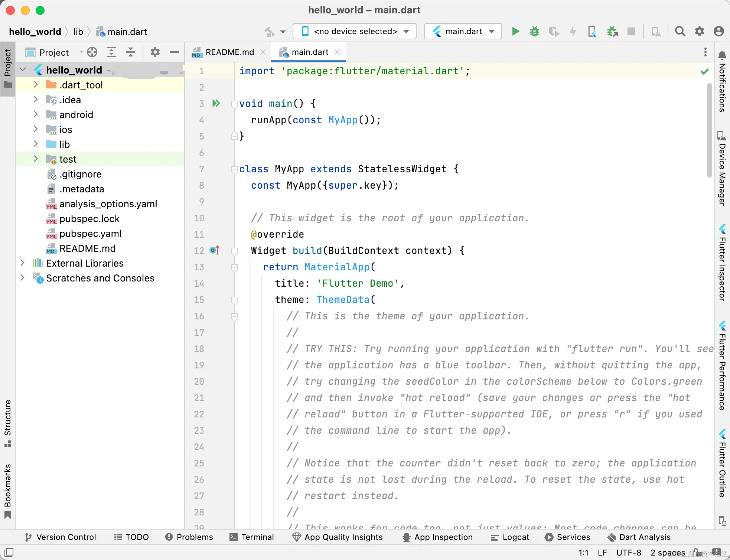Open the Device Manager side panel
The image size is (730, 560).
[x=722, y=168]
